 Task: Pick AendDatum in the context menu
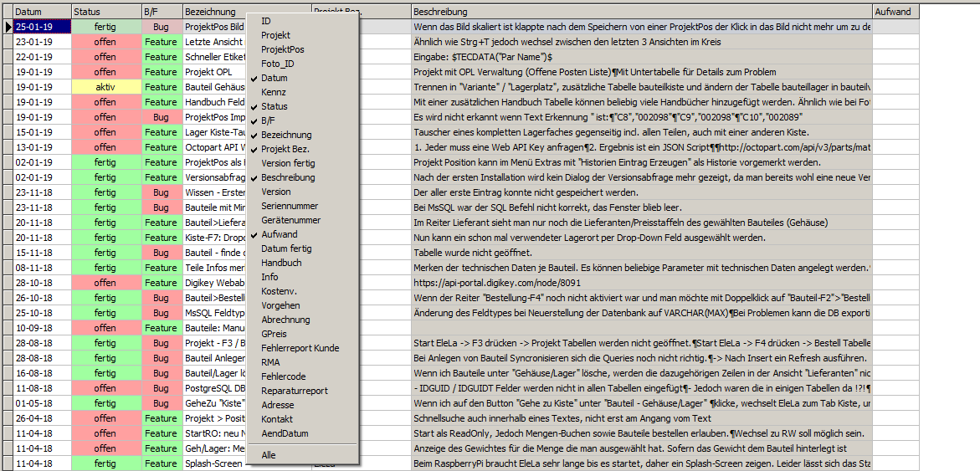click(x=285, y=433)
